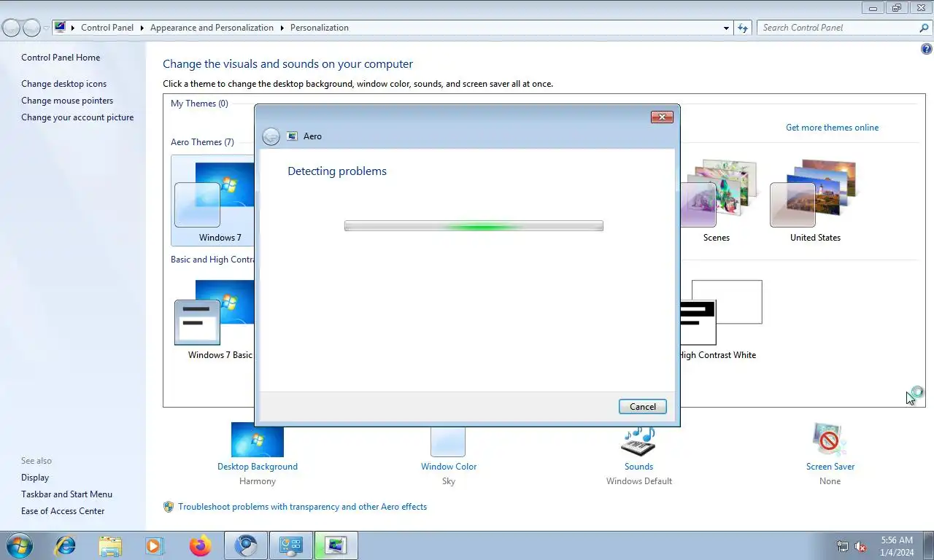The height and width of the screenshot is (560, 934).
Task: Click the Screen Saver link text
Action: (830, 467)
